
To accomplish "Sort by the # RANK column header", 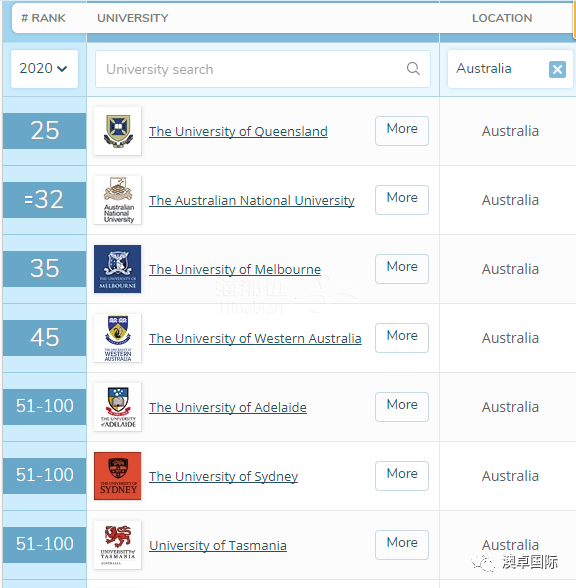I will tap(43, 18).
